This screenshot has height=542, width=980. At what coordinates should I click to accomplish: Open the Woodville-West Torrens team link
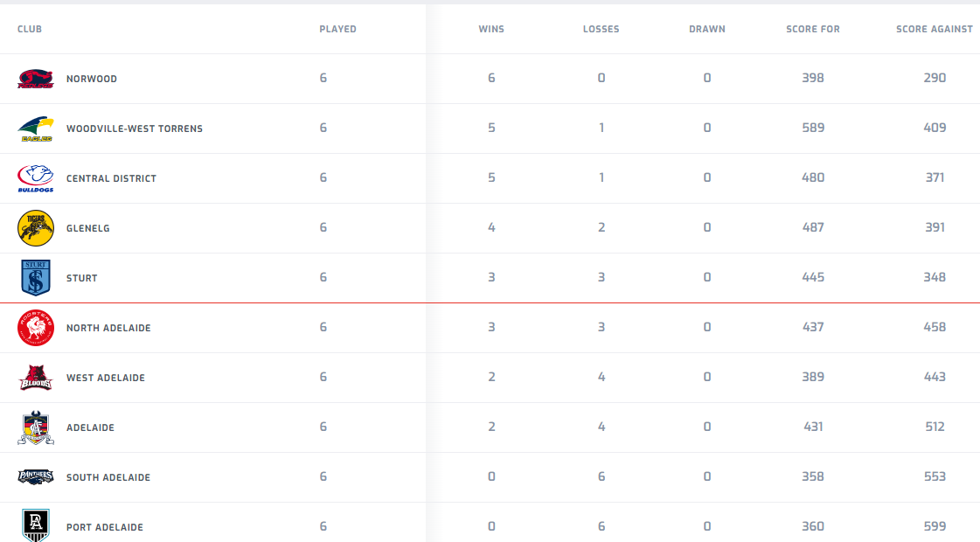point(135,129)
